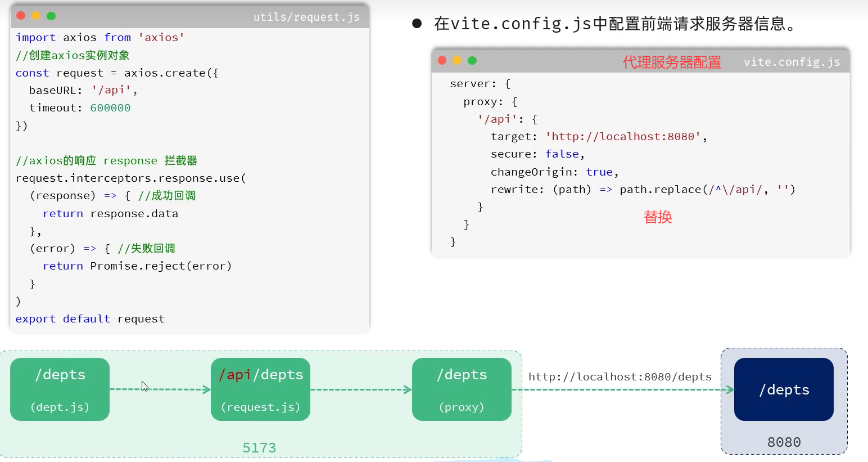This screenshot has height=462, width=868.
Task: Click the arrow between dept.js and request.js boxes
Action: coord(160,389)
